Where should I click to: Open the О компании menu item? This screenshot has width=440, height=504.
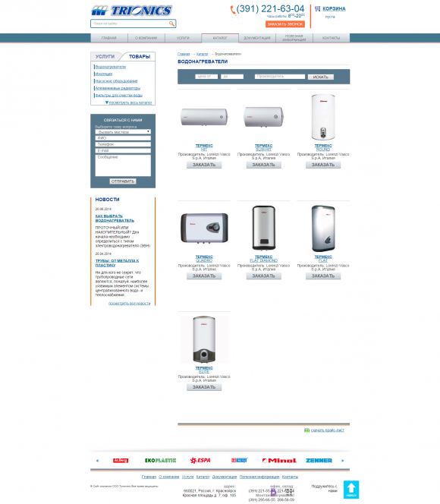click(146, 38)
